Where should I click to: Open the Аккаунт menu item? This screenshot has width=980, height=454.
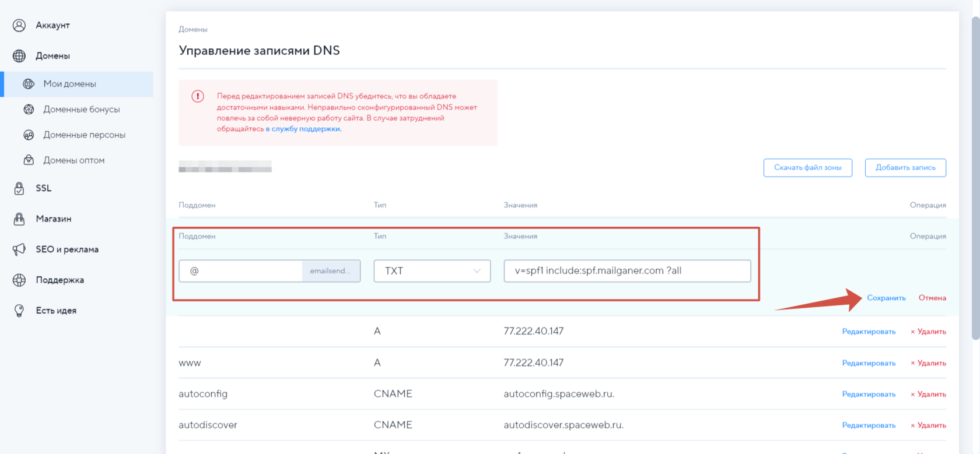(52, 25)
